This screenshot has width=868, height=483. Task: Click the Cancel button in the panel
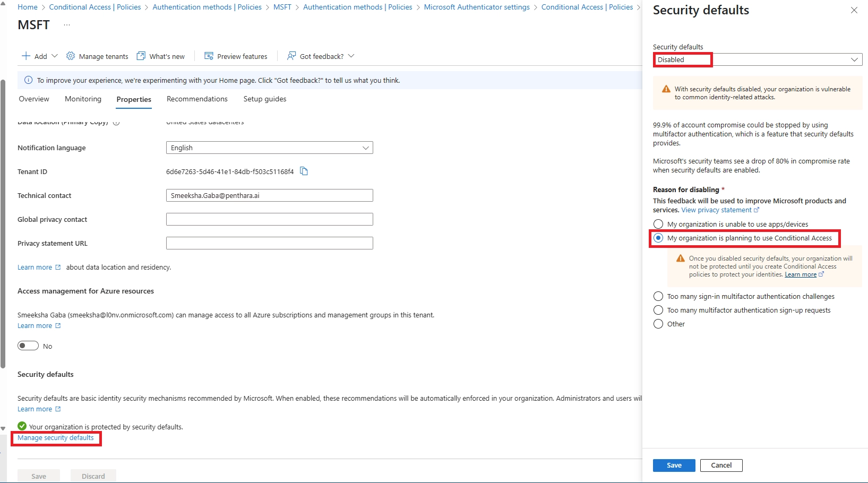click(x=721, y=465)
